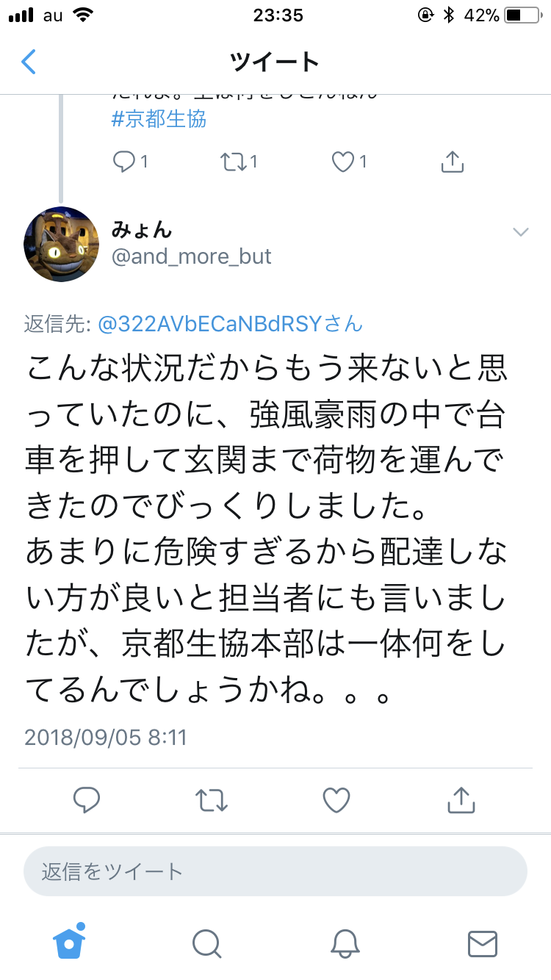Open the @322AVbECaNBdRSY replied-to account
The image size is (551, 980).
231,324
